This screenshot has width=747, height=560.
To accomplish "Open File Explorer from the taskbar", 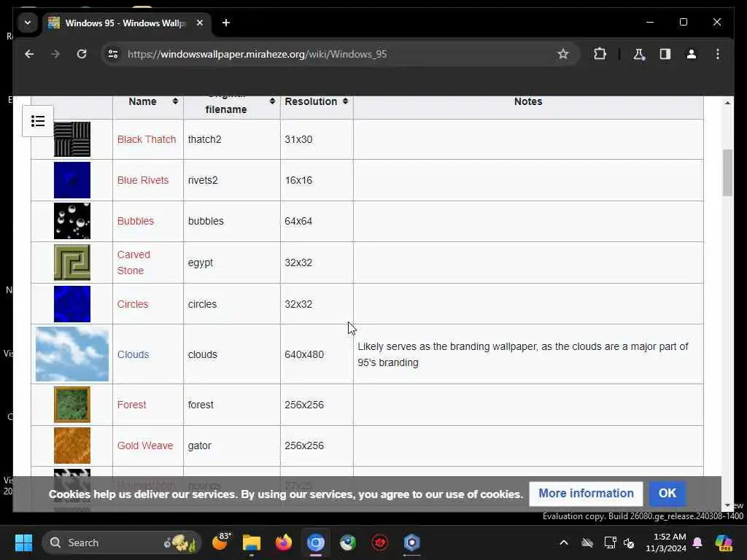I will [252, 542].
